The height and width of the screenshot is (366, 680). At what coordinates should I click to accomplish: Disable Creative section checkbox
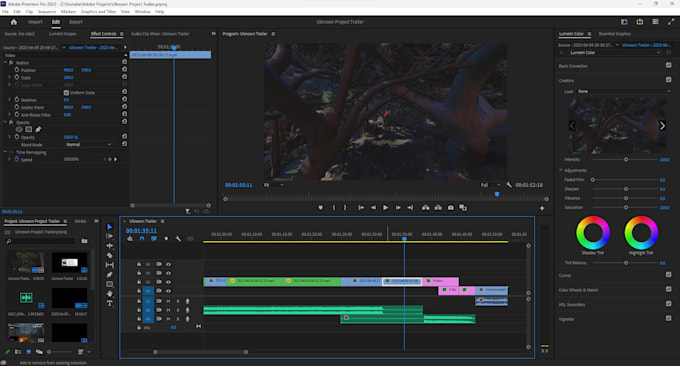(668, 80)
